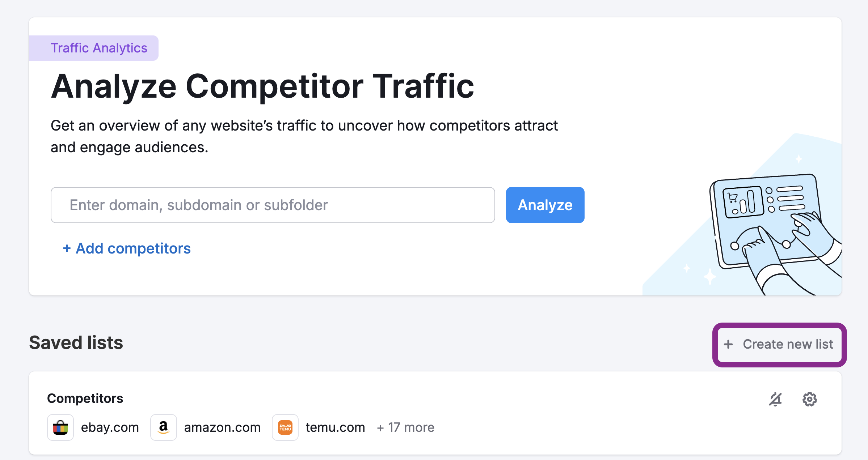Expand the "+ 17 more" competitors
868x460 pixels.
coord(405,427)
